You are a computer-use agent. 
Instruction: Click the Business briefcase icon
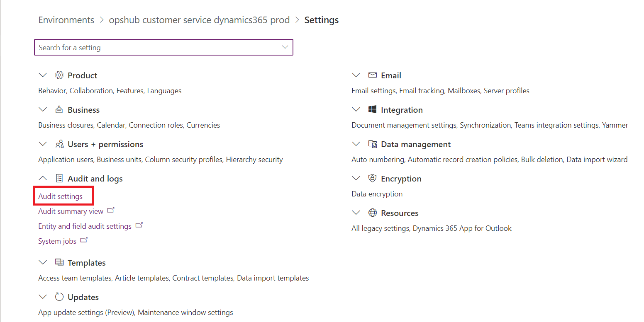tap(59, 110)
